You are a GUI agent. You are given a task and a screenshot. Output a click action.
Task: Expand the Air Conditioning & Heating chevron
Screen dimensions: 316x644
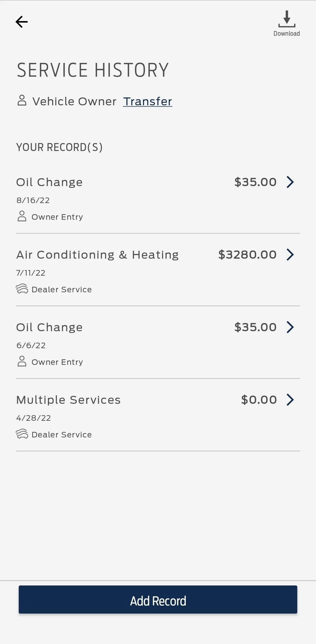290,255
